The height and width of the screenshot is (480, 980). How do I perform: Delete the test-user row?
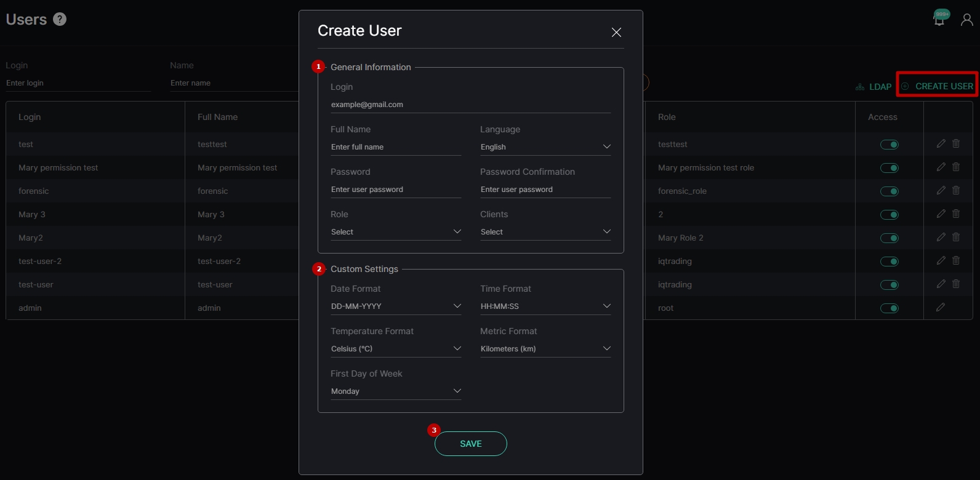[x=956, y=284]
